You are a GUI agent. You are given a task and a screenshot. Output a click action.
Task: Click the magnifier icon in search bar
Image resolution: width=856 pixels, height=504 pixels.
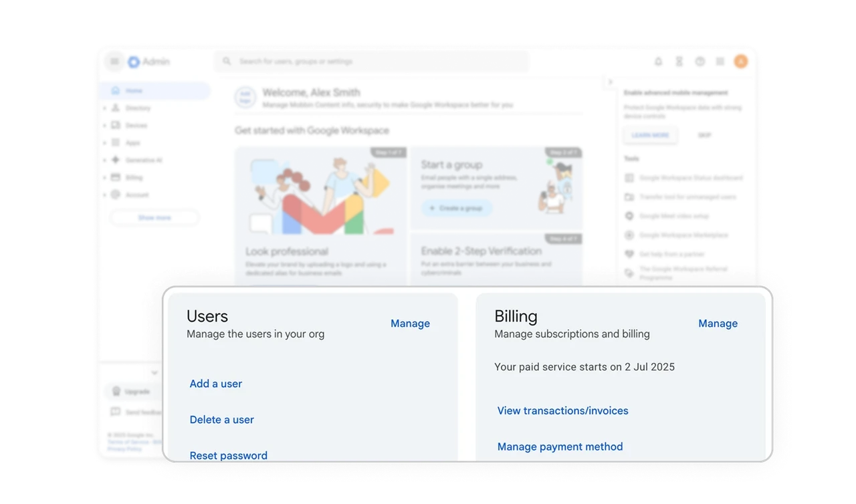pos(227,61)
